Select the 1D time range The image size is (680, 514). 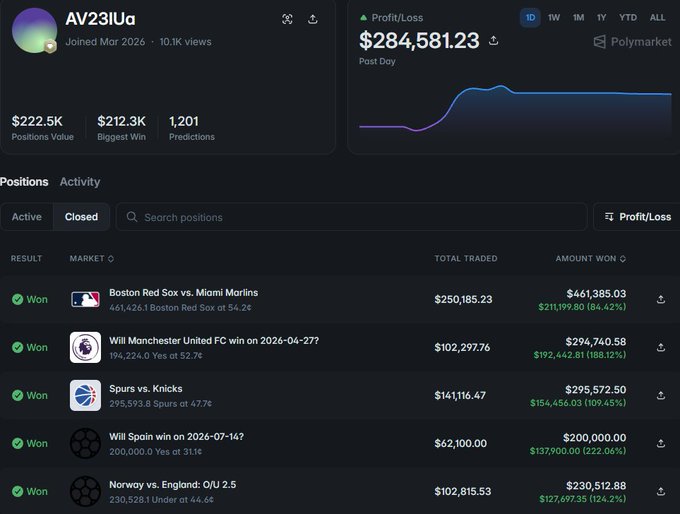[530, 18]
